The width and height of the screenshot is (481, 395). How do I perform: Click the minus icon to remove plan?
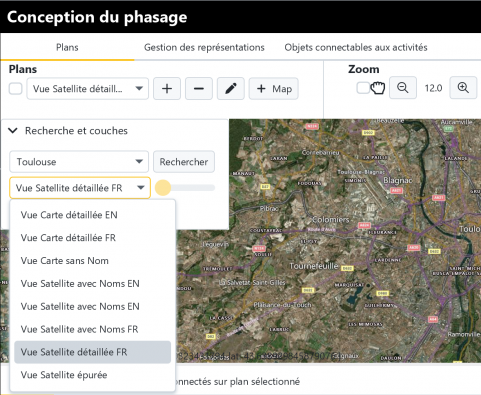coord(199,89)
